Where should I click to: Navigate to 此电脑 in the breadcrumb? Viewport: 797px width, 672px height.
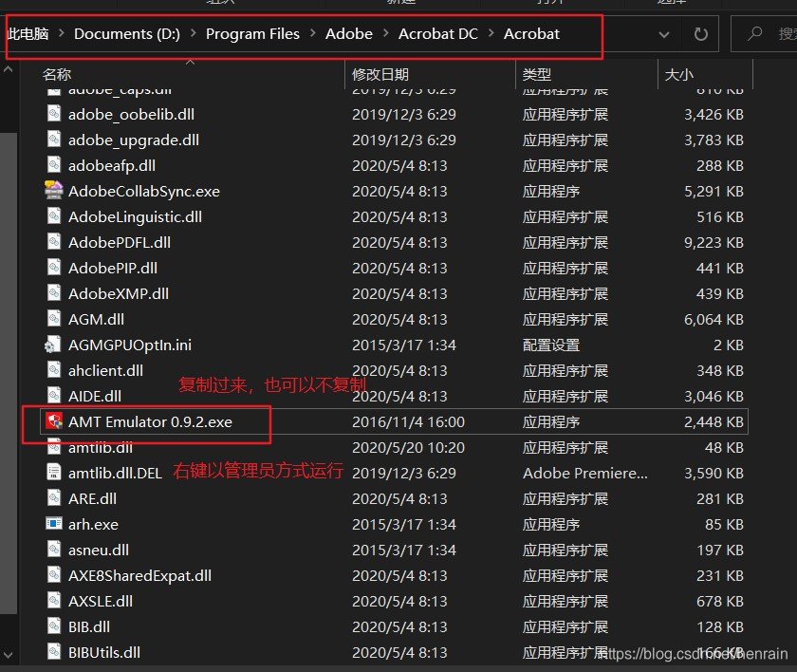pyautogui.click(x=28, y=33)
